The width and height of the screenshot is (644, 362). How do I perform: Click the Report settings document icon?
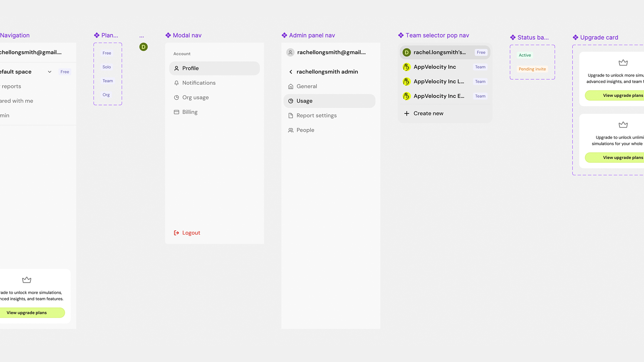tap(291, 116)
